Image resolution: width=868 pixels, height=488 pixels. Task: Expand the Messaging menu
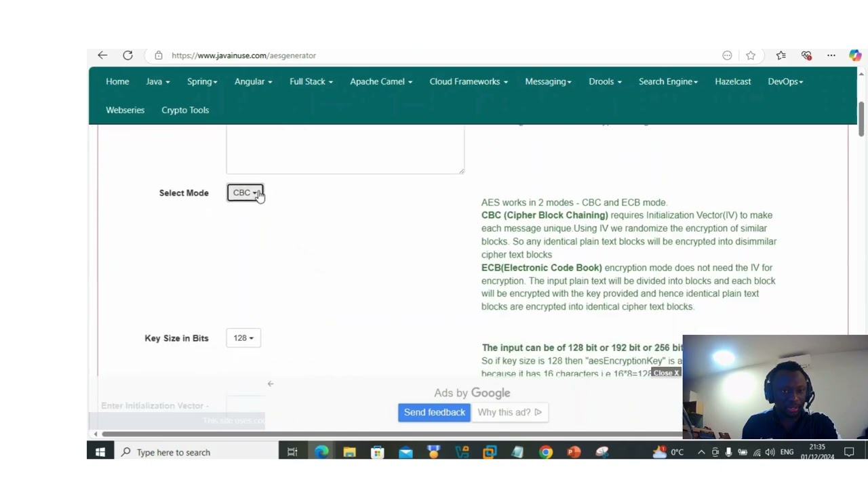(548, 81)
